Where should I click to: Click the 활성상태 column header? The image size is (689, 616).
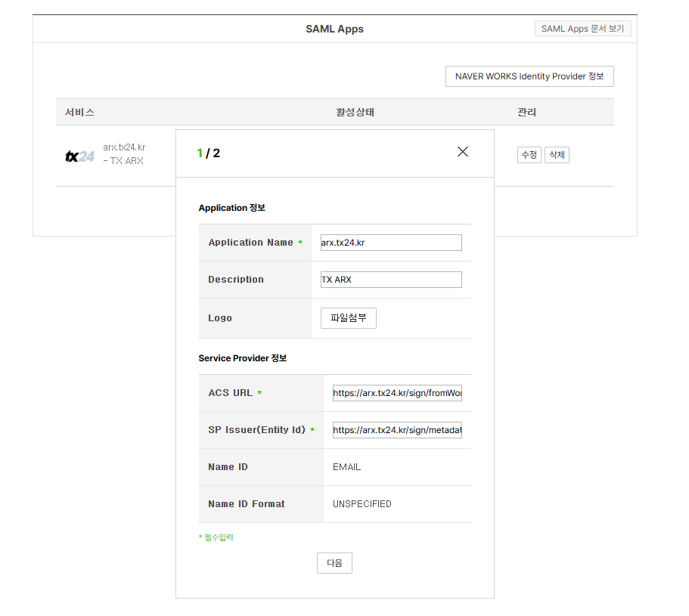coord(355,113)
